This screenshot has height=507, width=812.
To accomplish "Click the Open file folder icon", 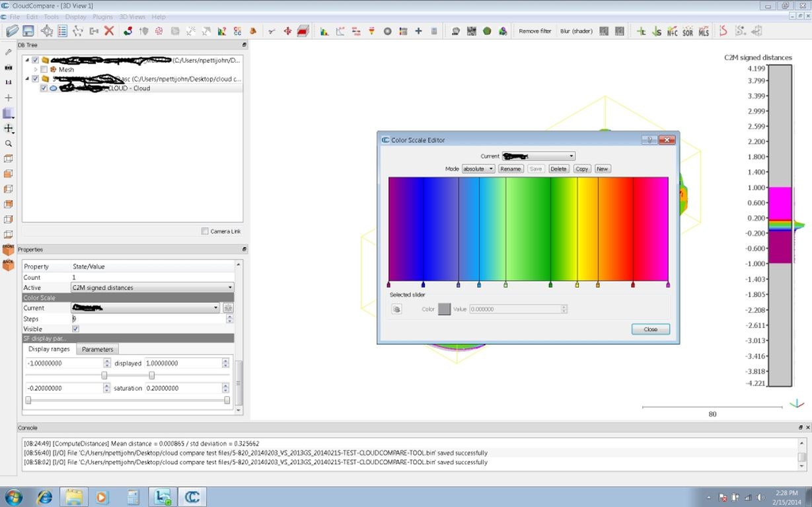I will click(x=12, y=31).
